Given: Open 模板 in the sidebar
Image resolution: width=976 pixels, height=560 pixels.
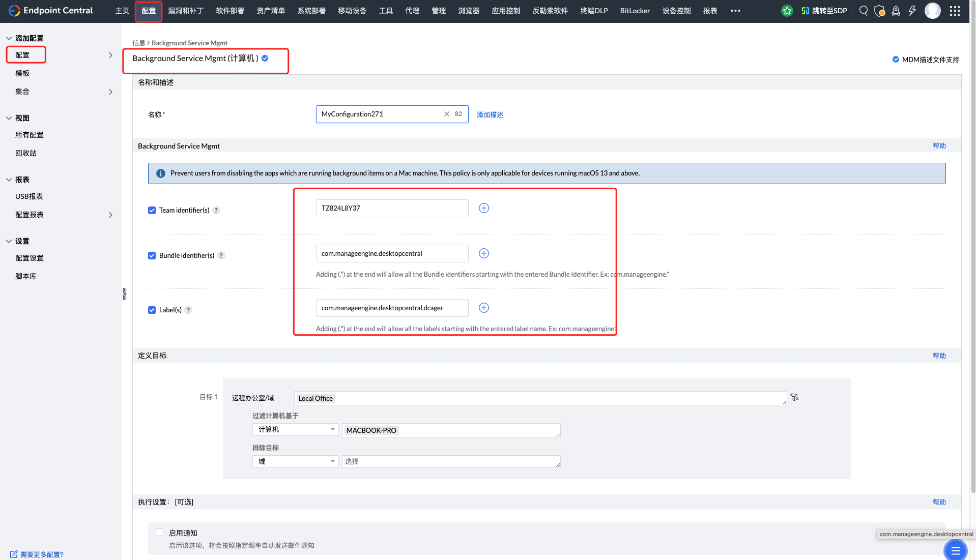Looking at the screenshot, I should point(22,73).
